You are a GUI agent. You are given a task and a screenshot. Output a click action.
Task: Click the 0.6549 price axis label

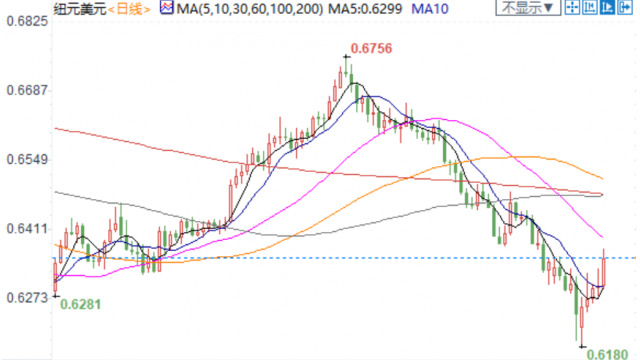click(x=27, y=160)
